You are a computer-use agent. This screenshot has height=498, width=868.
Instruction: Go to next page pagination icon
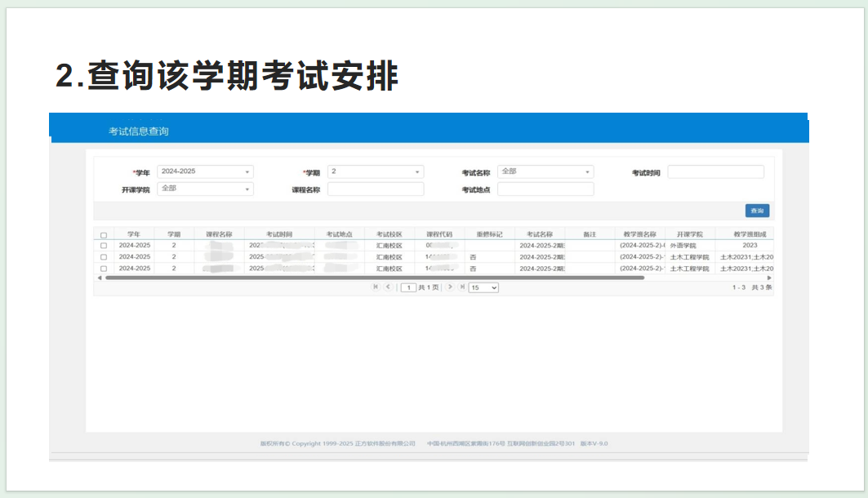tap(449, 287)
